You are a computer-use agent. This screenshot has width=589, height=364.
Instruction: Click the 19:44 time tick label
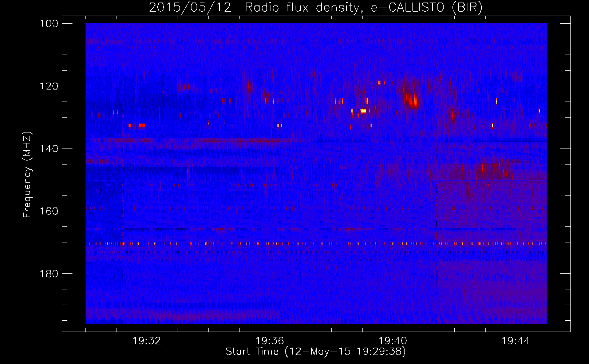516,341
